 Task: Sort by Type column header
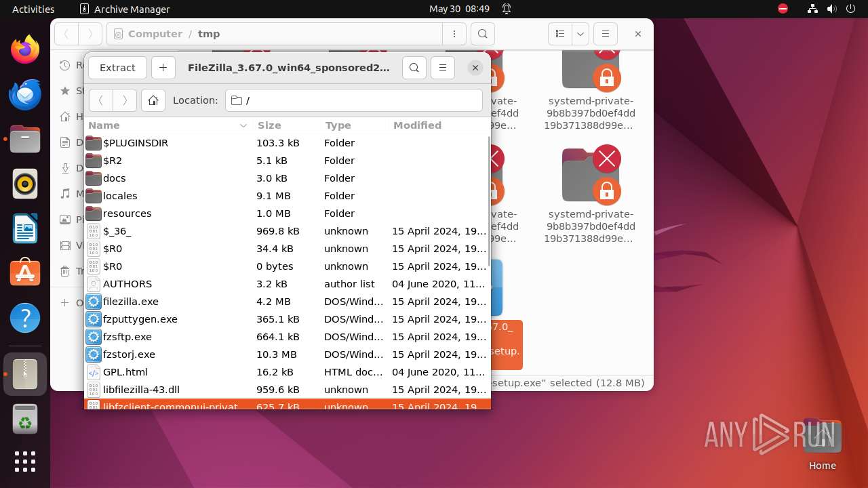(354, 125)
